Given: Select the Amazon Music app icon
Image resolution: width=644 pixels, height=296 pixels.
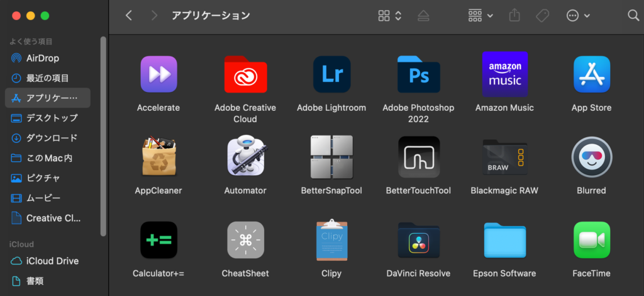Looking at the screenshot, I should (505, 74).
